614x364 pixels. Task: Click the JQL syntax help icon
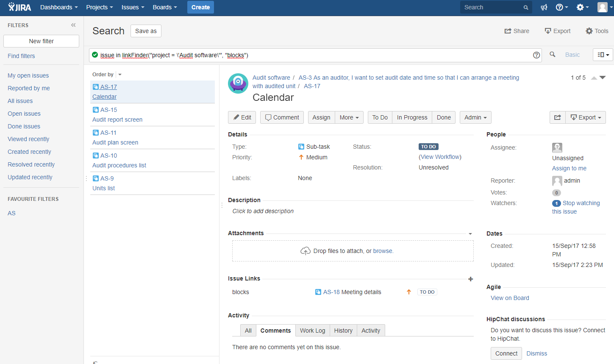pyautogui.click(x=536, y=55)
